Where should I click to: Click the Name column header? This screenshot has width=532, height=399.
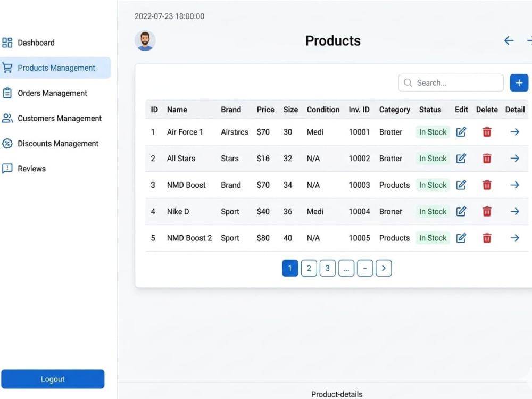pos(177,110)
